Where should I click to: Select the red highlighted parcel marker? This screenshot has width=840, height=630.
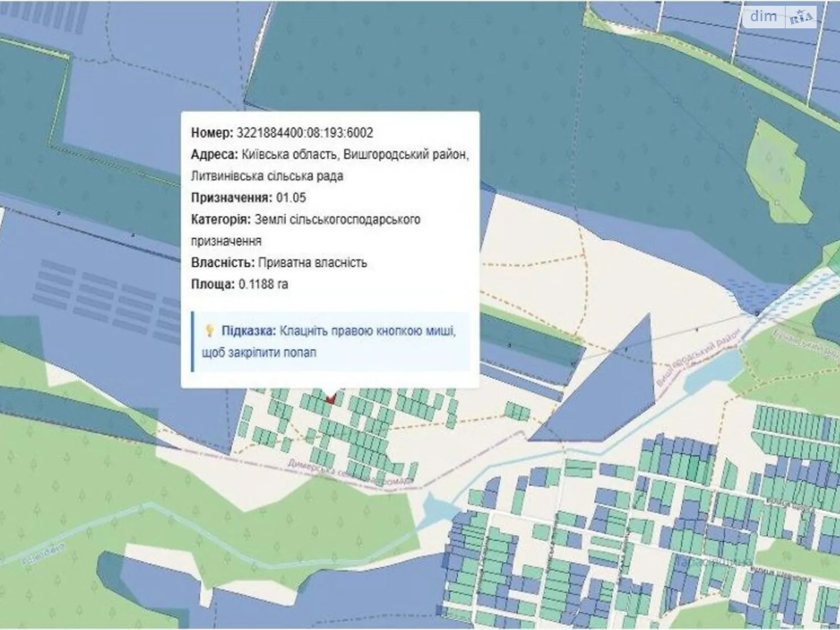click(x=330, y=399)
